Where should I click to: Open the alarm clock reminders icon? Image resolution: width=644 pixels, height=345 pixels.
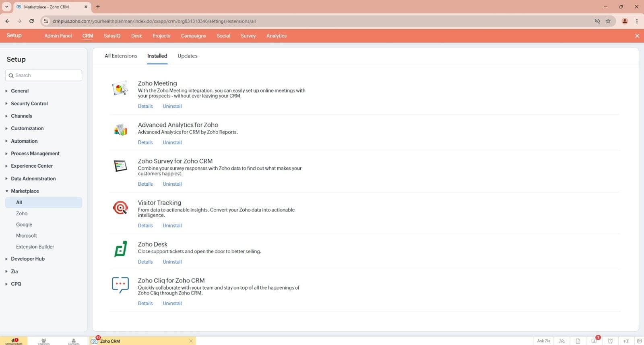(610, 341)
